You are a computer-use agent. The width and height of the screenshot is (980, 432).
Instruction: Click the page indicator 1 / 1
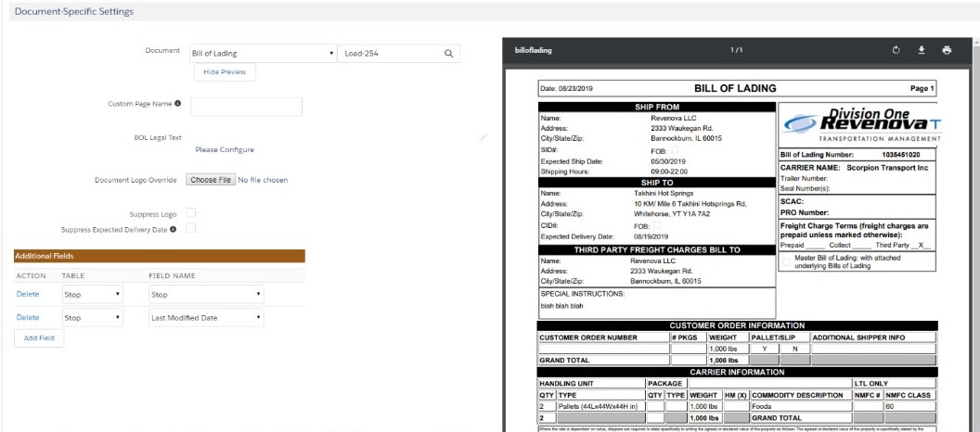coord(736,51)
